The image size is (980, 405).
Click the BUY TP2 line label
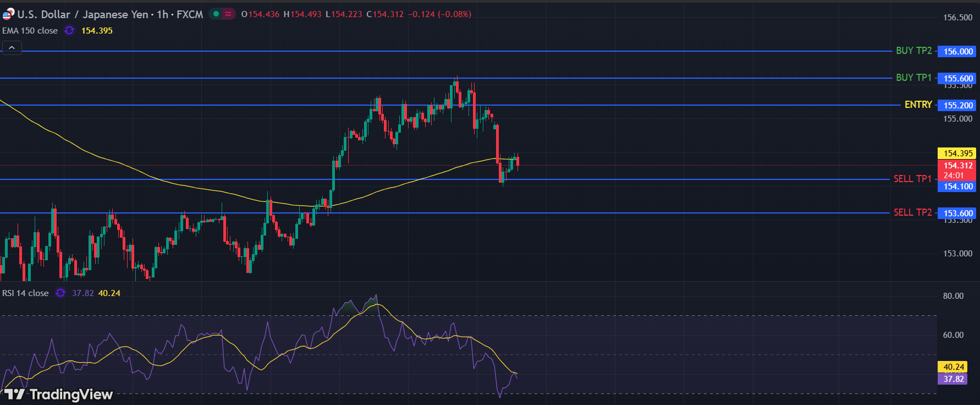tap(913, 51)
